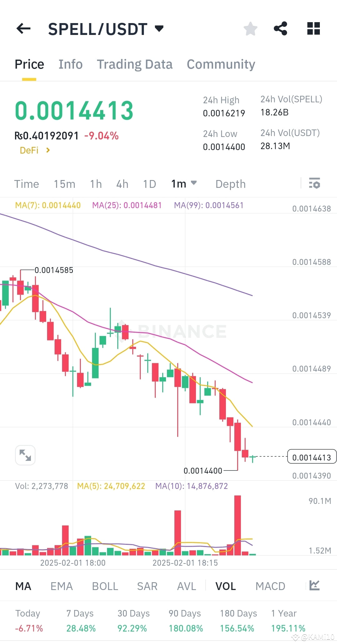Tap the current price label 0.0014413
Image resolution: width=337 pixels, height=644 pixels.
pyautogui.click(x=311, y=457)
